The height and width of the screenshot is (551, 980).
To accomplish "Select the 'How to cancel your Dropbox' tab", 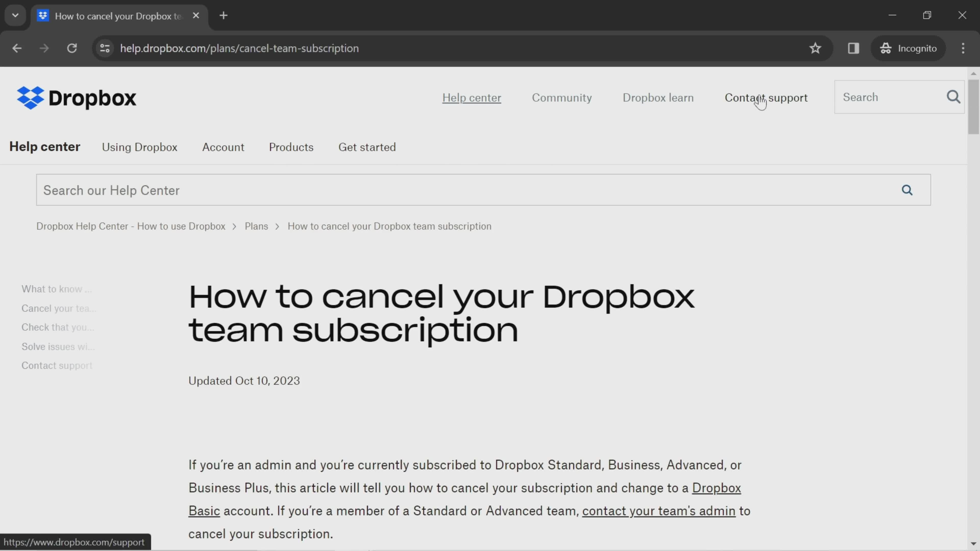I will tap(119, 16).
